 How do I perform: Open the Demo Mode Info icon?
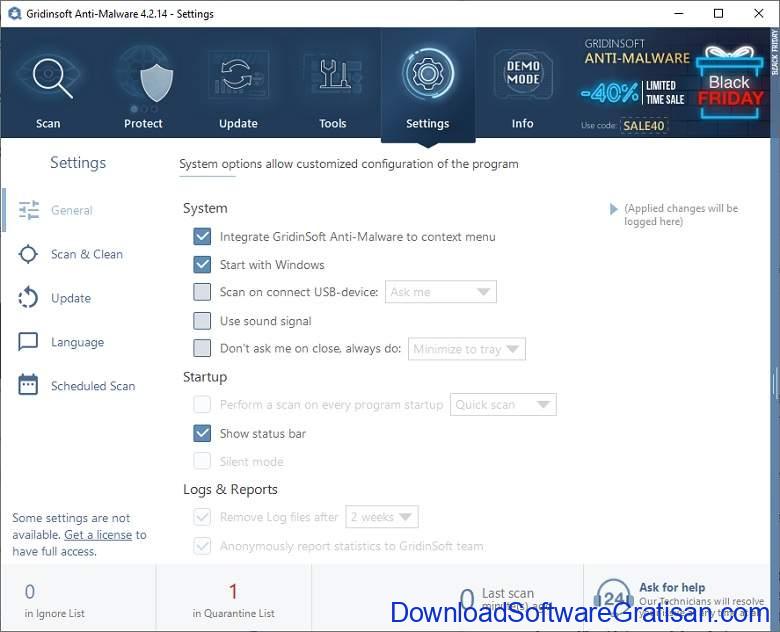[523, 74]
